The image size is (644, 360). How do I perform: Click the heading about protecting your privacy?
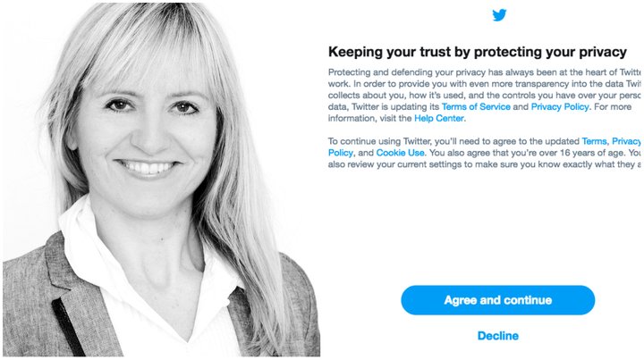click(478, 53)
